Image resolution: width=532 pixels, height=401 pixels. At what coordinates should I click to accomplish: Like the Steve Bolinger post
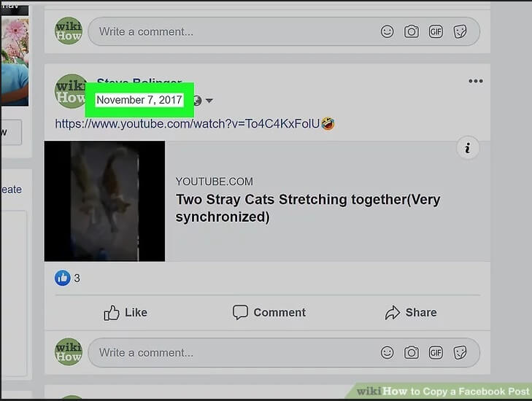(x=126, y=313)
